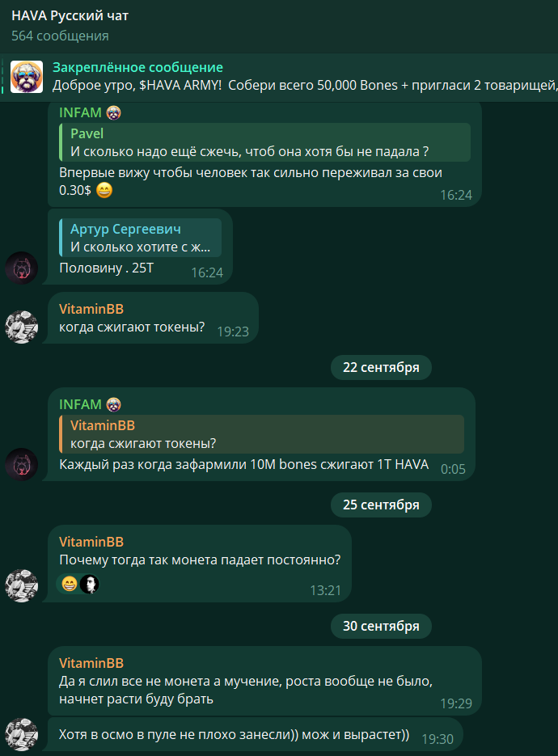
Task: Click the dog badge next to INFAM's name at top
Action: coord(113,113)
